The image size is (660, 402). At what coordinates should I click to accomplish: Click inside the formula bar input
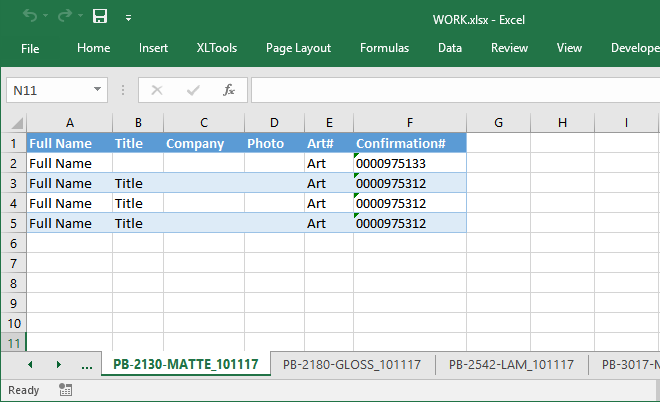(x=450, y=90)
